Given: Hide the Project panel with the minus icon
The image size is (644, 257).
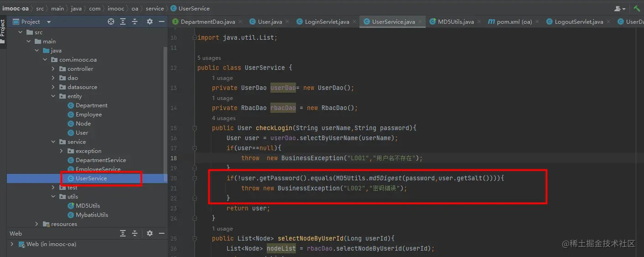Looking at the screenshot, I should point(161,21).
